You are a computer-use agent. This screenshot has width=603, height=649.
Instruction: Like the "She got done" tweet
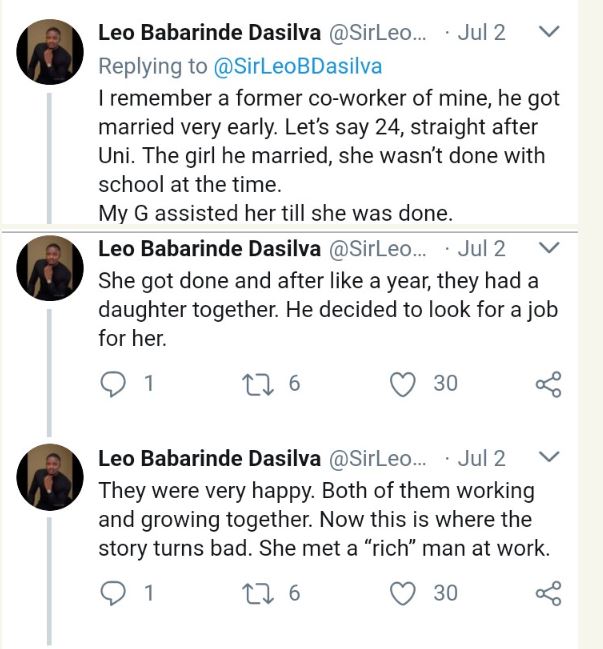point(403,382)
